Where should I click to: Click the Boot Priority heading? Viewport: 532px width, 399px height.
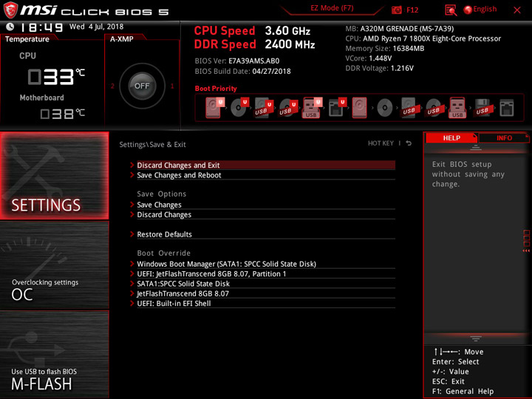(216, 89)
